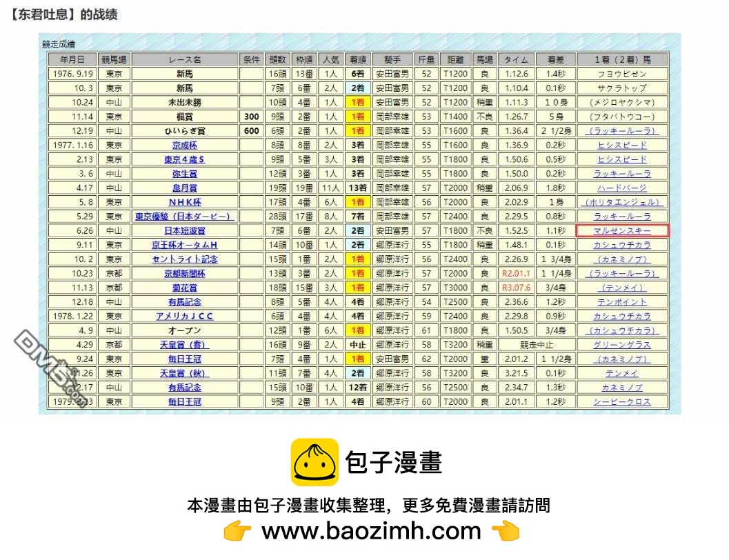Open the 皐月賞 race link
The width and height of the screenshot is (729, 560).
(185, 188)
